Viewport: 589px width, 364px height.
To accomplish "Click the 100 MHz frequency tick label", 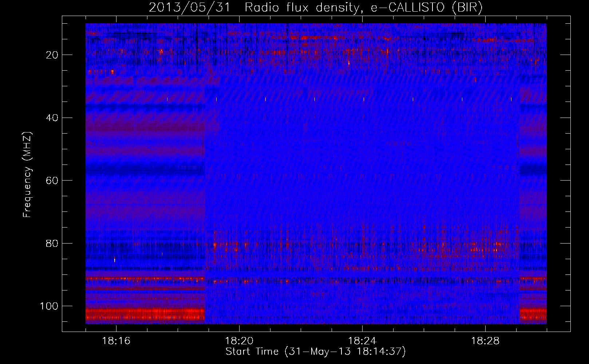I will 50,306.
